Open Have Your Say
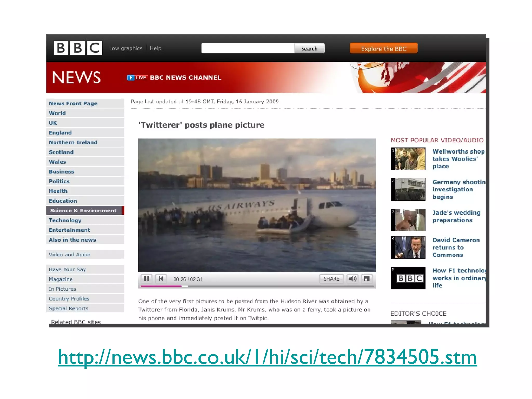The width and height of the screenshot is (532, 399). (x=85, y=269)
